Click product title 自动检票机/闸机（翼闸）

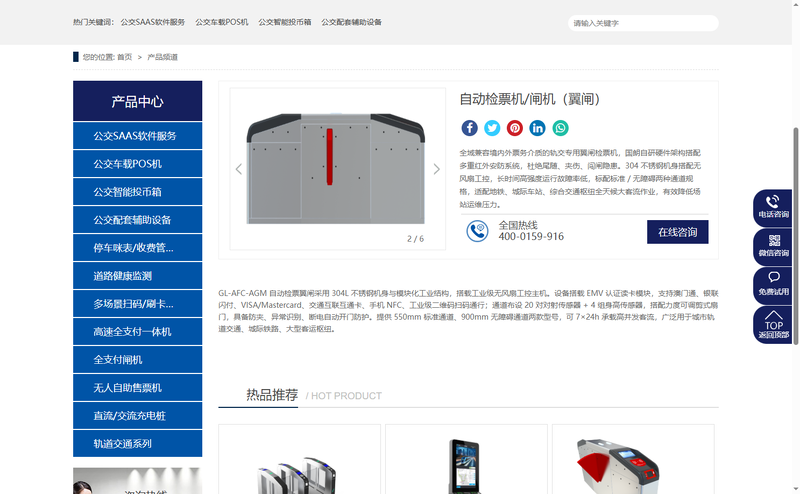pyautogui.click(x=530, y=99)
